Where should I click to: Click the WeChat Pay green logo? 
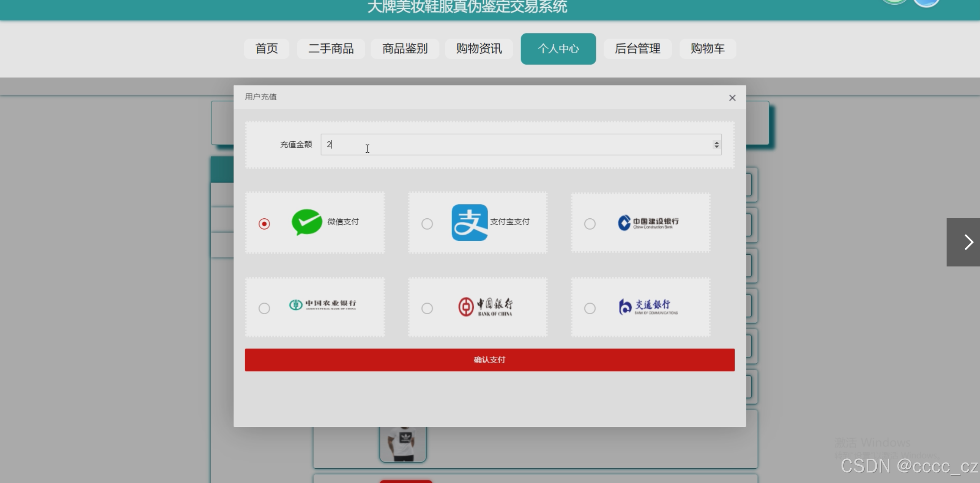click(307, 222)
